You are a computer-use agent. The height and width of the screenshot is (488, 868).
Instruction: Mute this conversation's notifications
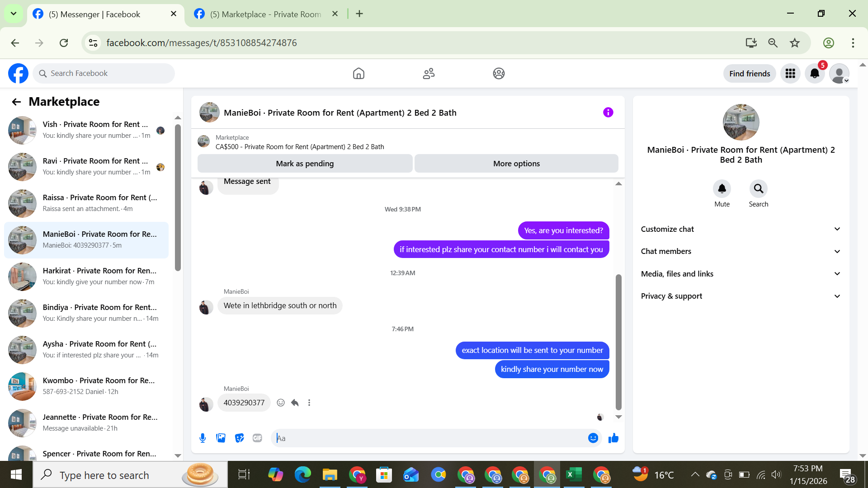(x=722, y=189)
